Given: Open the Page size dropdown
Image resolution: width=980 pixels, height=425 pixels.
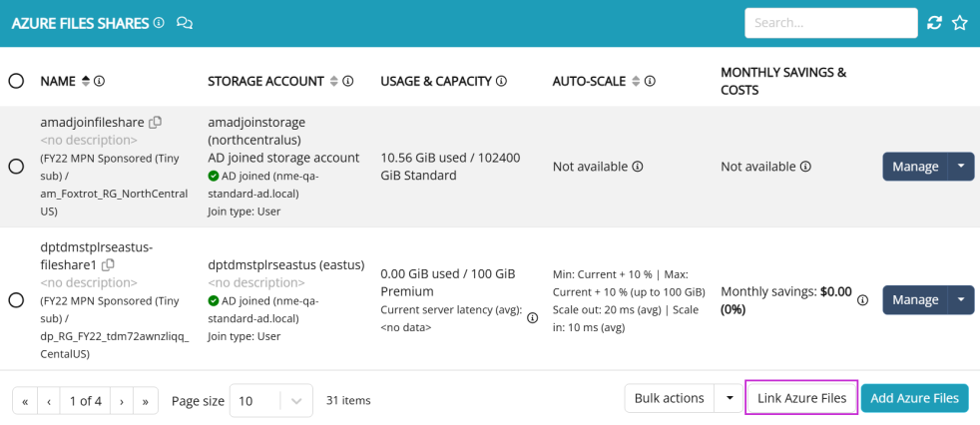Looking at the screenshot, I should coord(271,401).
